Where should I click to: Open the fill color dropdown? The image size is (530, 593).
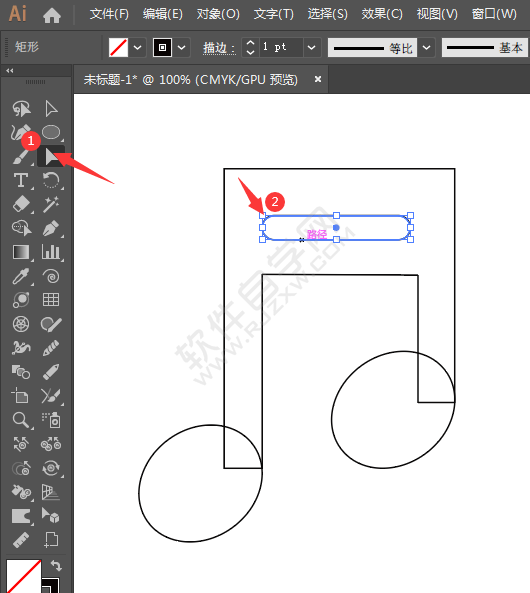click(137, 48)
